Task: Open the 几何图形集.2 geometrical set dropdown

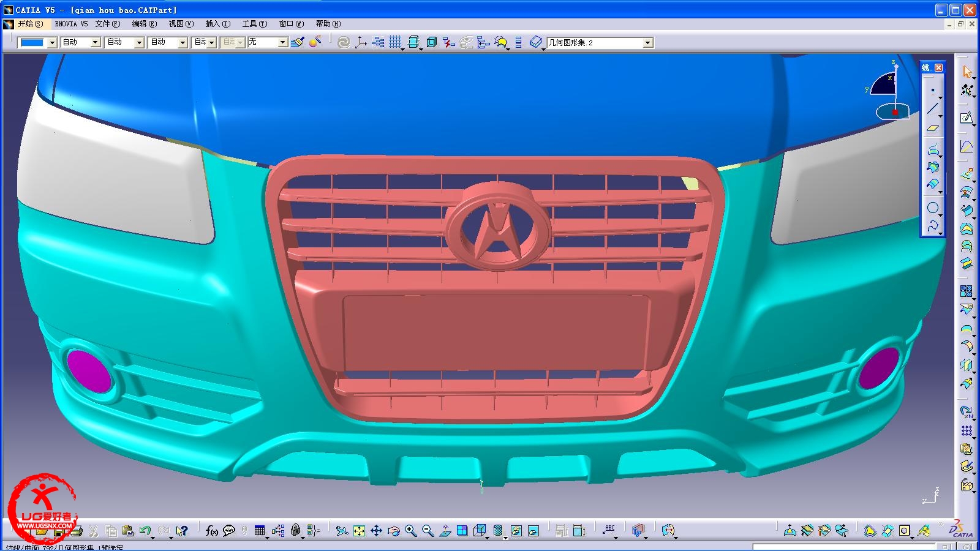Action: [600, 43]
